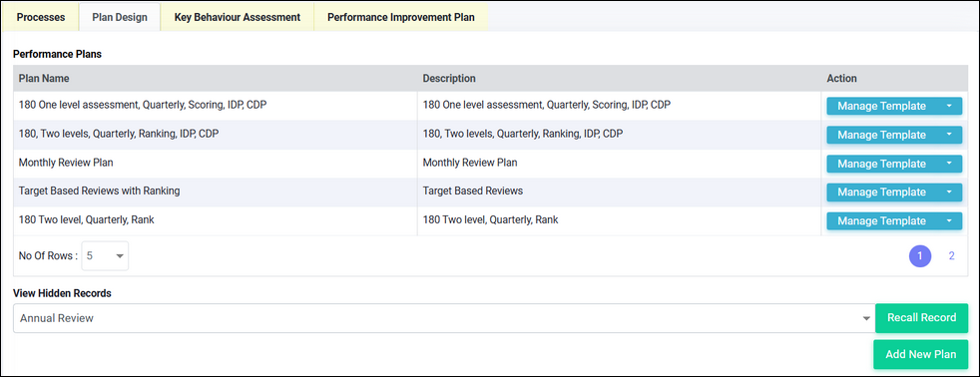Open the Key Behaviour Assessment tab
980x377 pixels.
pos(237,17)
